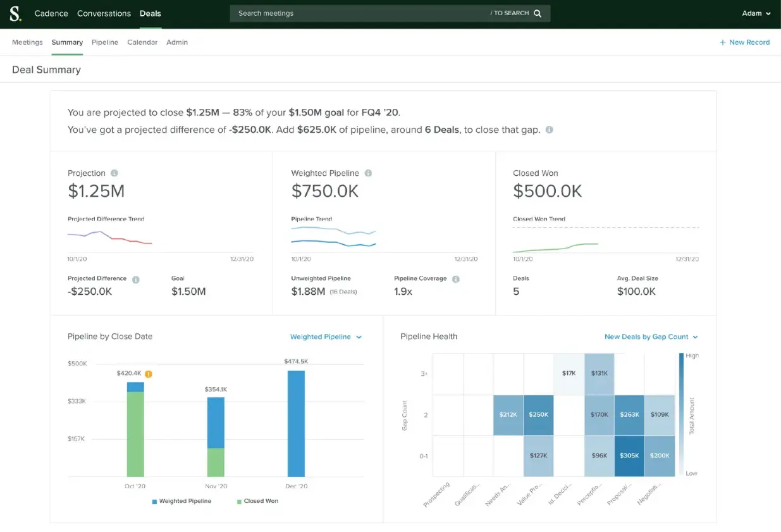Switch to the Conversations section
This screenshot has width=781, height=532.
click(x=104, y=13)
